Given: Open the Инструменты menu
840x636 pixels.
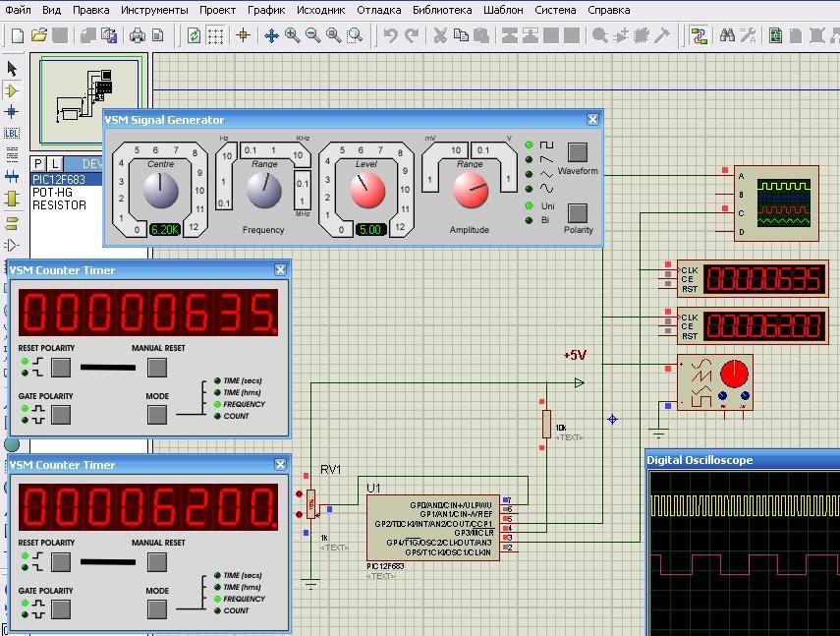Looking at the screenshot, I should coord(154,10).
